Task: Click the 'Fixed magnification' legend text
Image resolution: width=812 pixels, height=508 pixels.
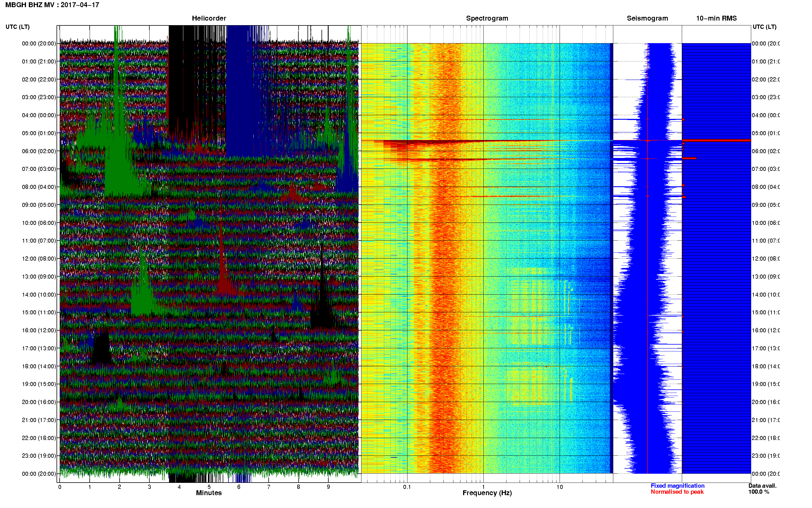Action: coord(678,486)
